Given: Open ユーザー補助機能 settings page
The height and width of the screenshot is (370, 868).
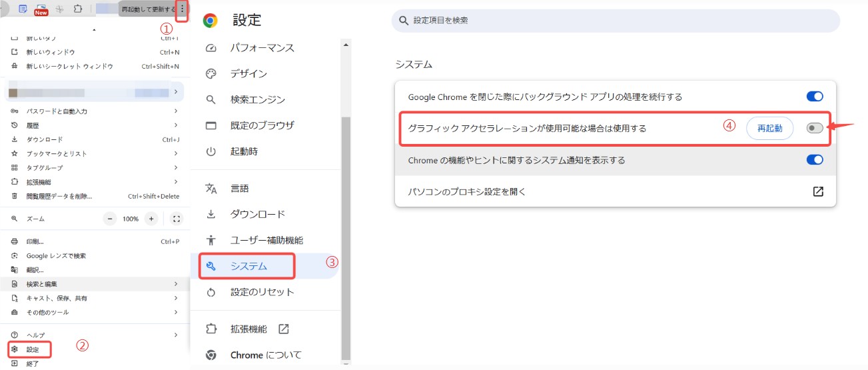Looking at the screenshot, I should point(266,240).
